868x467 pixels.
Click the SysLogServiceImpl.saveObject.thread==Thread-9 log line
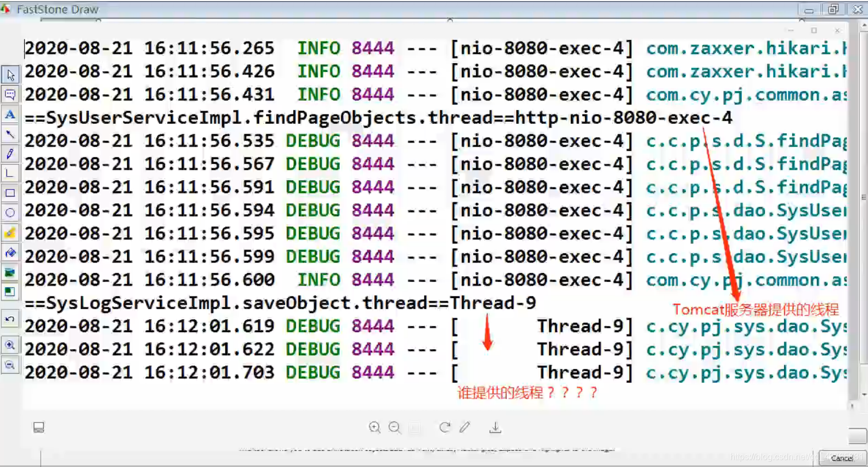tap(280, 303)
